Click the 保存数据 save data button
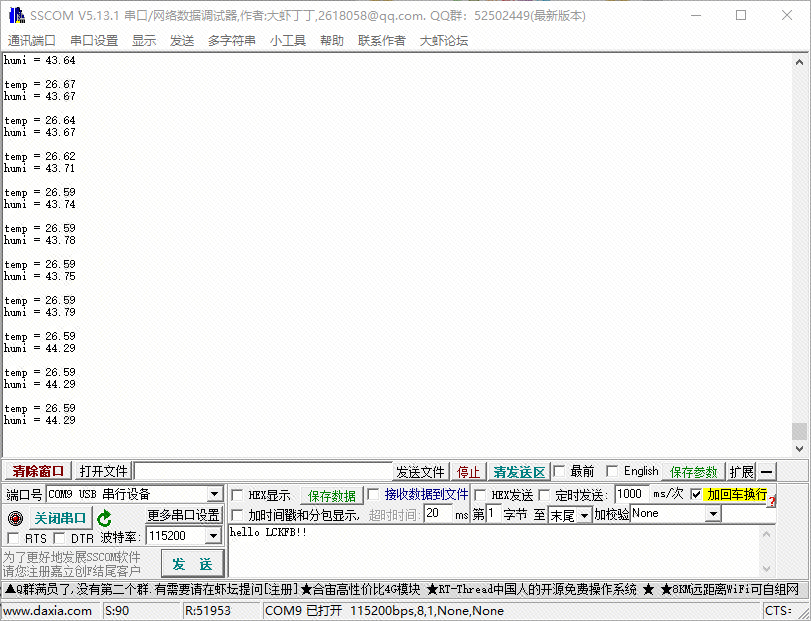Screen dimensions: 811x621 (x=331, y=496)
